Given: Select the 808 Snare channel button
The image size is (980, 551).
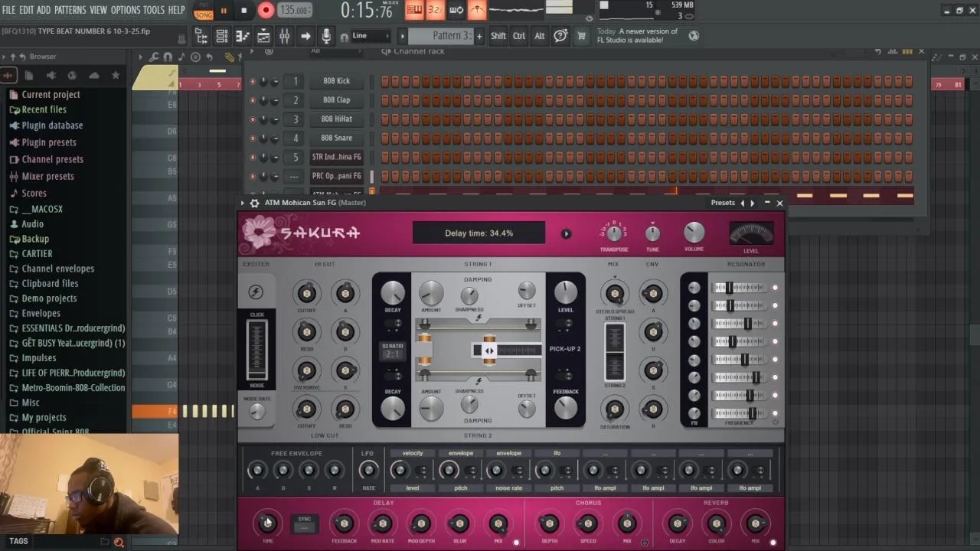Looking at the screenshot, I should point(336,139).
